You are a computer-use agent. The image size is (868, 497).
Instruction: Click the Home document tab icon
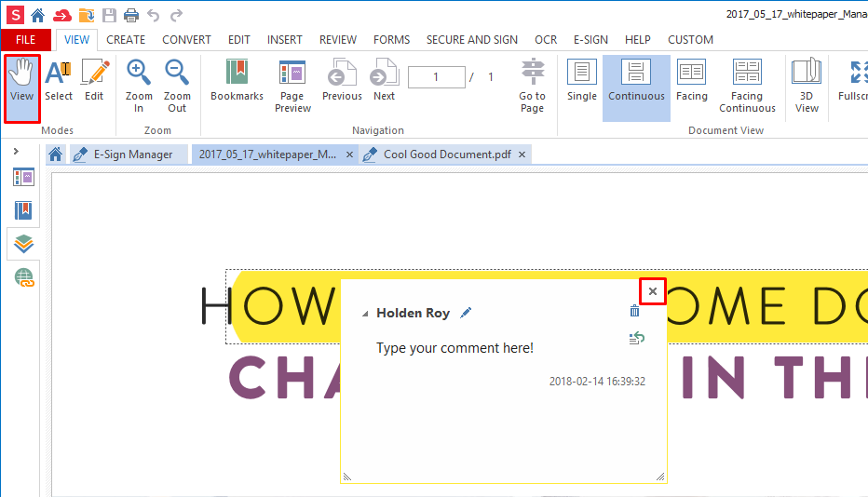pos(55,154)
